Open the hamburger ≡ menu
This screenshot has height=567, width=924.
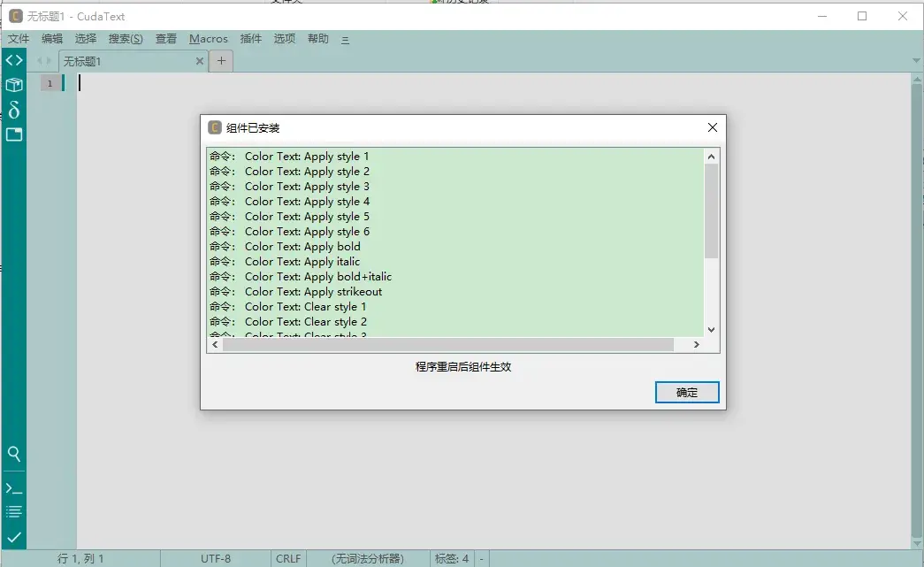click(x=345, y=39)
